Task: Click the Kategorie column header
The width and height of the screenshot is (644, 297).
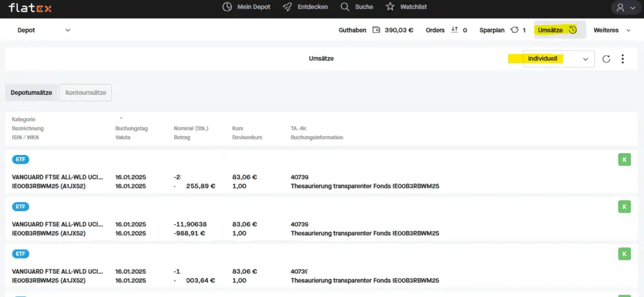Action: pyautogui.click(x=23, y=119)
